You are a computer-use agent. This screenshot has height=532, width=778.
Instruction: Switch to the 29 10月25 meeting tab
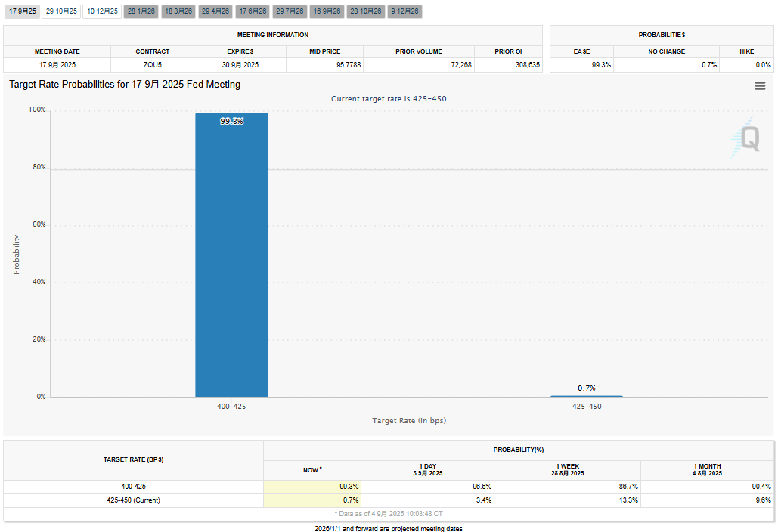click(x=61, y=11)
